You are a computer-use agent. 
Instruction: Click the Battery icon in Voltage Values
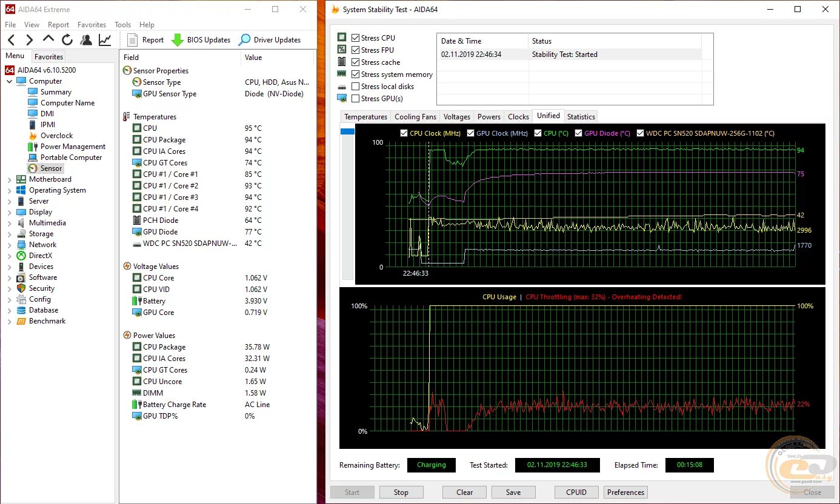(x=137, y=301)
